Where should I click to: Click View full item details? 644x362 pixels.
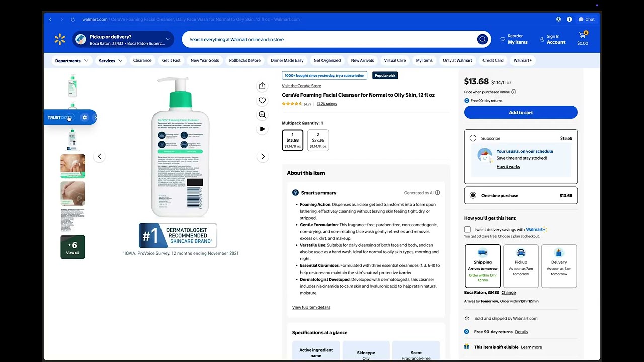click(311, 307)
